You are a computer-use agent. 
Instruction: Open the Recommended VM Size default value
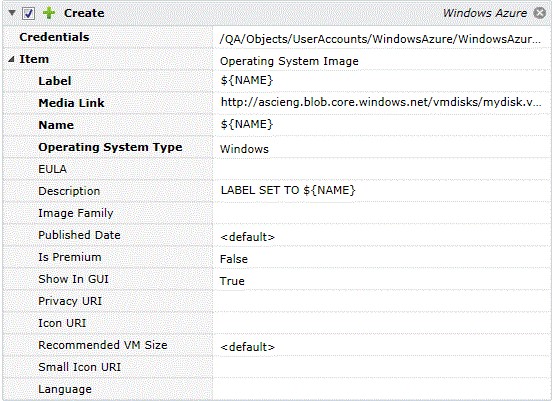coord(382,347)
